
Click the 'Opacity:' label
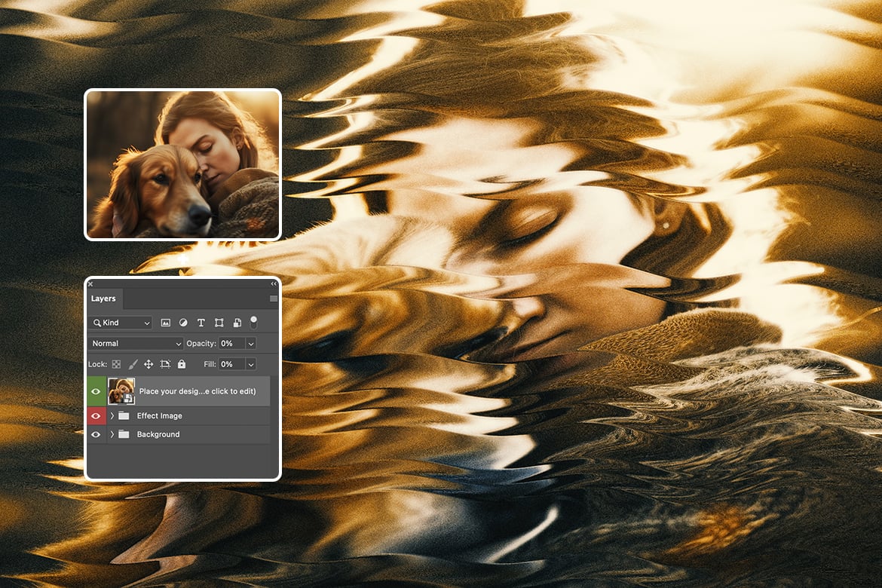click(x=201, y=343)
